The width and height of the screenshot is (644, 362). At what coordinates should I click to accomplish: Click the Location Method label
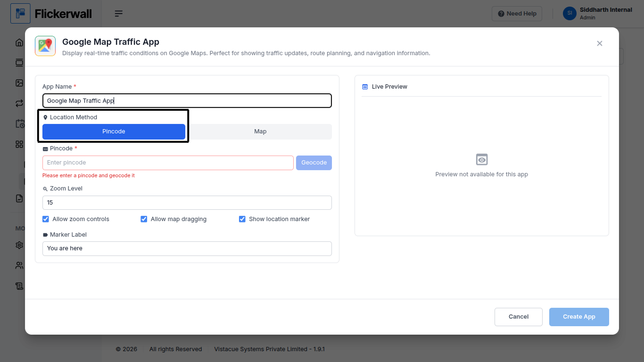click(74, 117)
